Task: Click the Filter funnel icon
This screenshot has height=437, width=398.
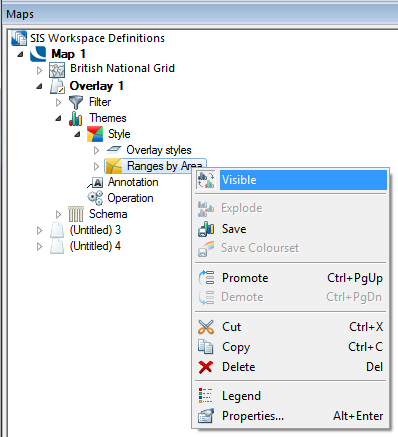Action: click(x=76, y=102)
